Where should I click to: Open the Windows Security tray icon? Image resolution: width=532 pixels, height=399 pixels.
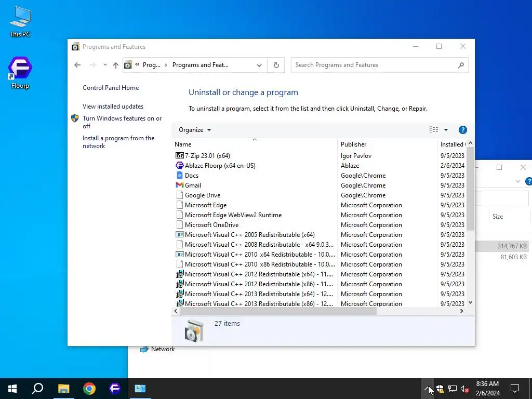[x=440, y=389]
